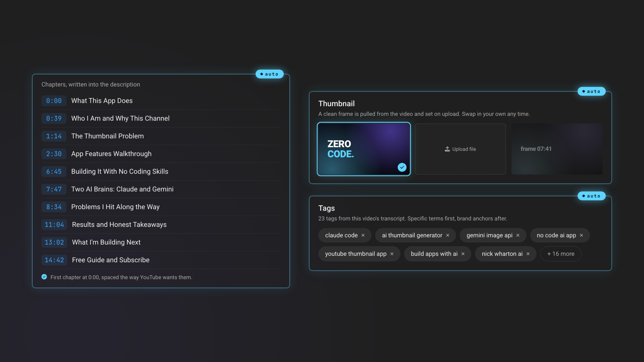This screenshot has height=362, width=644.
Task: Click the 2:30 timestamp chip
Action: [x=54, y=154]
